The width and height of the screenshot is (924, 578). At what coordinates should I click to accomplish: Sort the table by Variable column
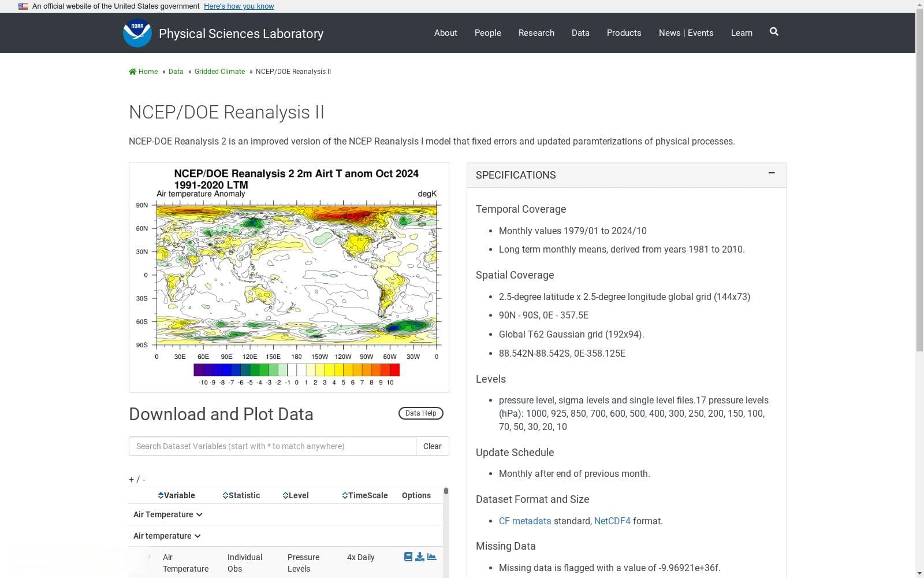176,495
